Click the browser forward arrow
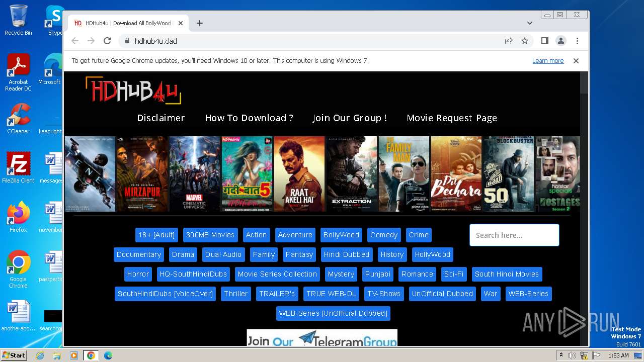The height and width of the screenshot is (362, 644). coord(91,41)
